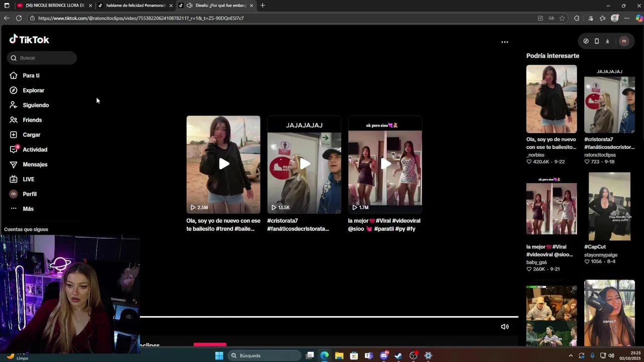Select the Dealis TikTok tab
The height and width of the screenshot is (362, 644).
[x=216, y=6]
